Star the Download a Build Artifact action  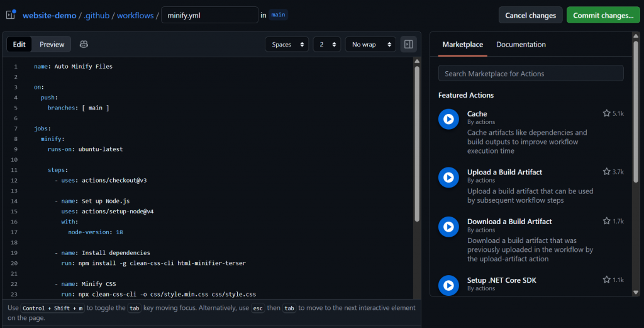click(x=607, y=221)
